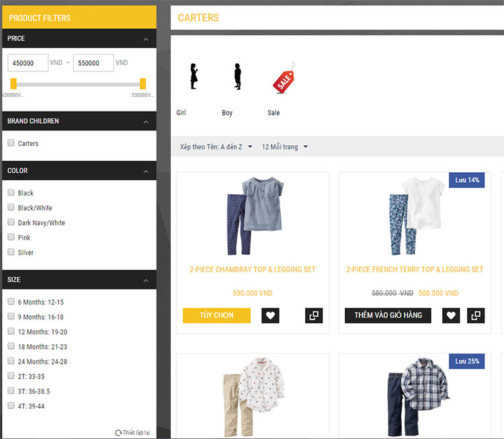Open the plaid shirt and jeans image
The width and height of the screenshot is (504, 439).
click(419, 397)
